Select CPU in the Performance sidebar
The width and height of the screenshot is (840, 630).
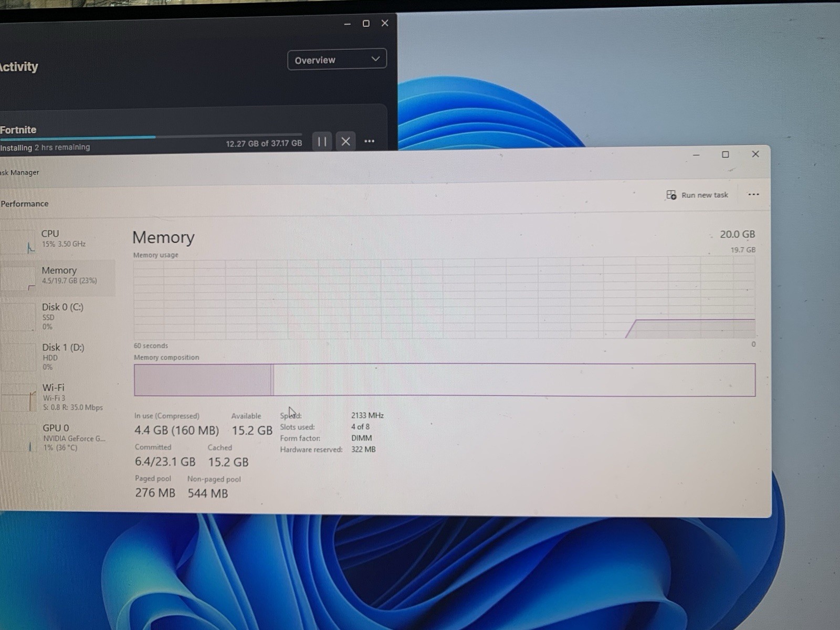(x=58, y=239)
